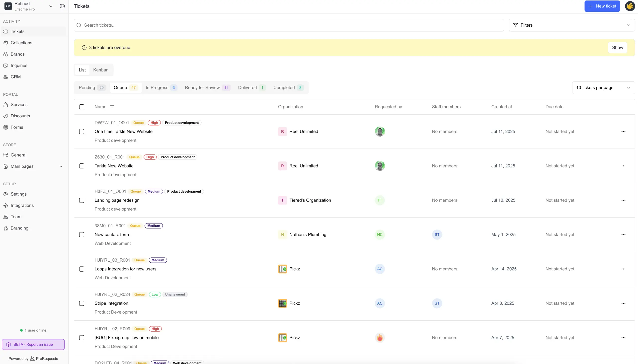
Task: Check the Landing page redesign ticket checkbox
Action: tap(82, 200)
